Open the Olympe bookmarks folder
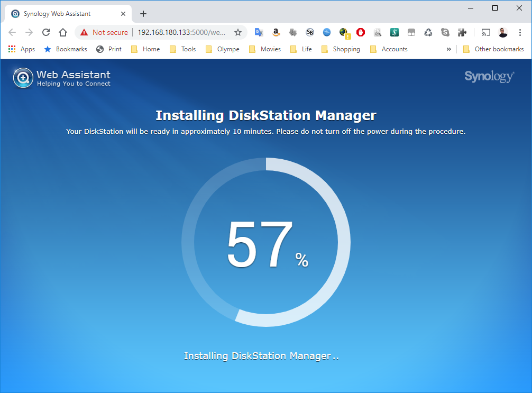The height and width of the screenshot is (393, 532). click(x=223, y=49)
